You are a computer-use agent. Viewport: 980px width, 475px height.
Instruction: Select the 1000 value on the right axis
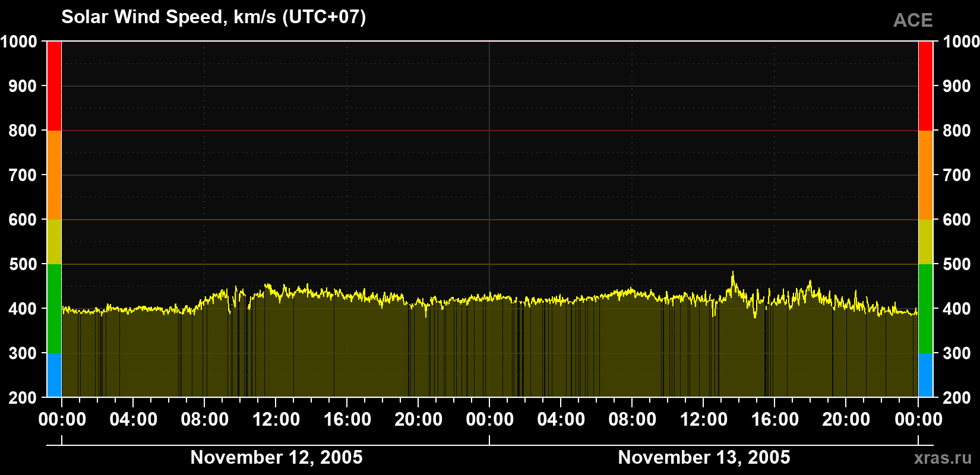961,42
